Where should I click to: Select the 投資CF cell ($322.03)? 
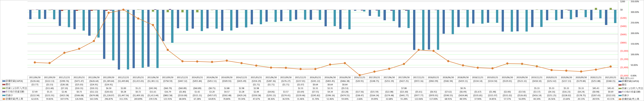(611, 95)
